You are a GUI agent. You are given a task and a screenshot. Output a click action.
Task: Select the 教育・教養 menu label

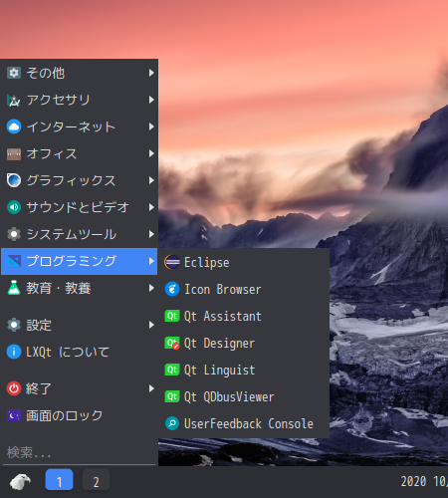point(59,288)
